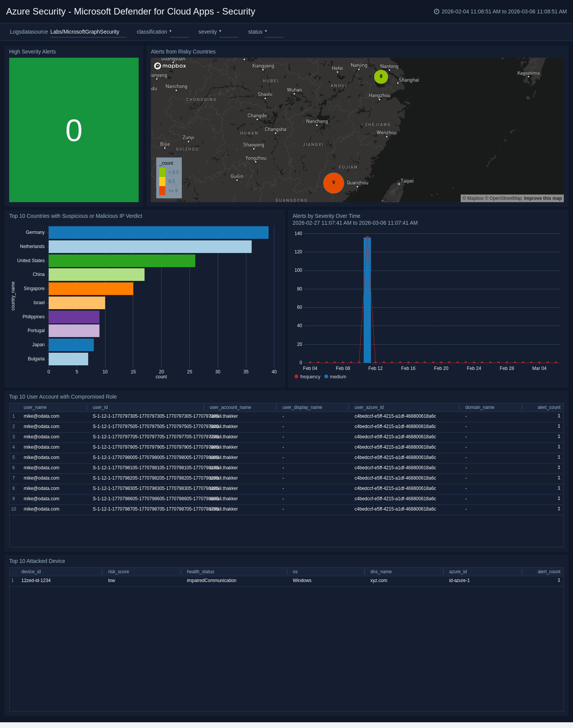Sort devices by risk_score column header
This screenshot has width=573, height=728.
pos(118,572)
